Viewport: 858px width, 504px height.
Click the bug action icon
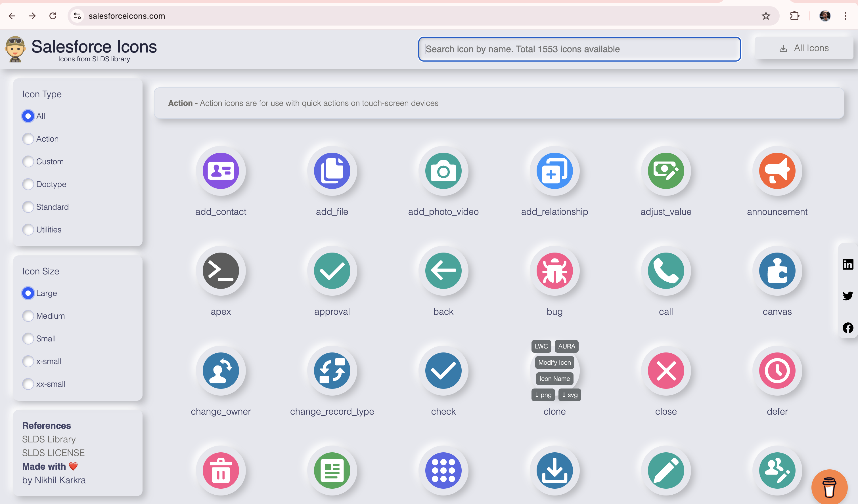554,270
